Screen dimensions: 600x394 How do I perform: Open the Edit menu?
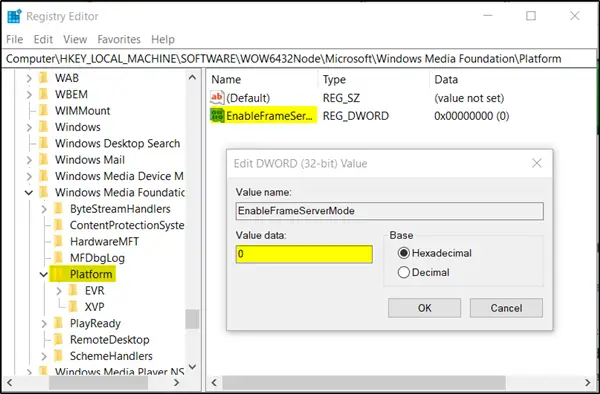coord(43,39)
